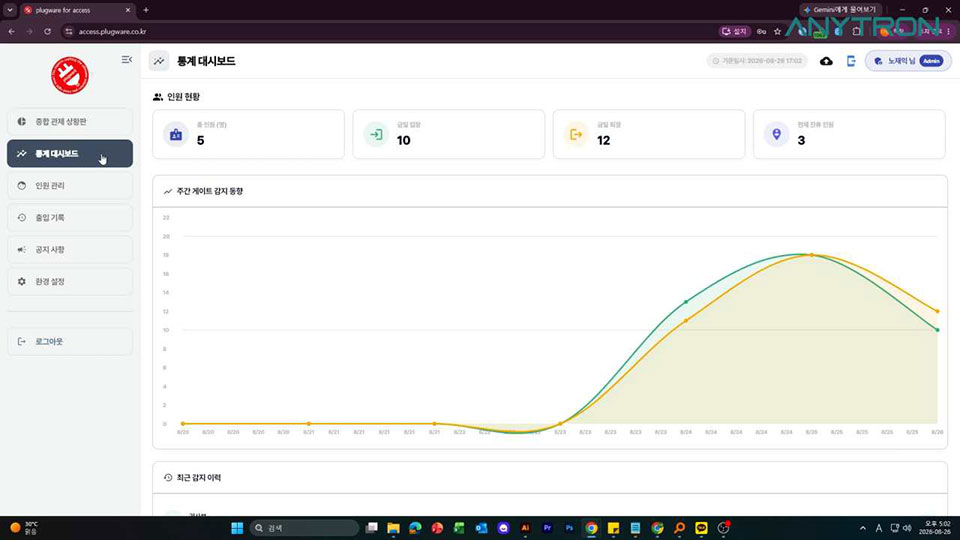Open Outlook from taskbar
Image resolution: width=960 pixels, height=540 pixels.
[x=481, y=528]
